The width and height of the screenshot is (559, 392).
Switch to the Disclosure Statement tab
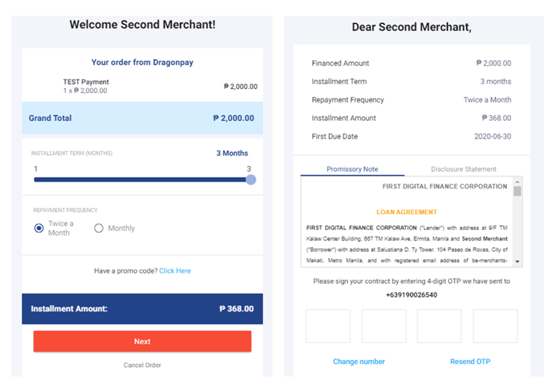pyautogui.click(x=463, y=169)
